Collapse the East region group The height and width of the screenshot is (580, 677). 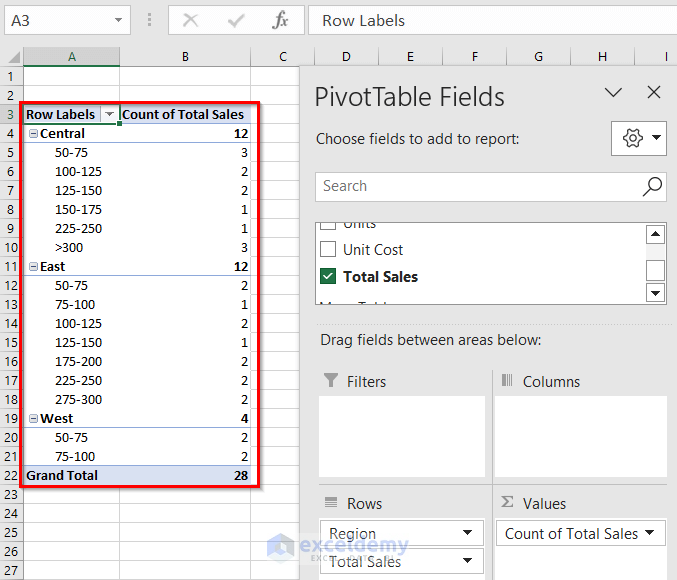pyautogui.click(x=33, y=267)
